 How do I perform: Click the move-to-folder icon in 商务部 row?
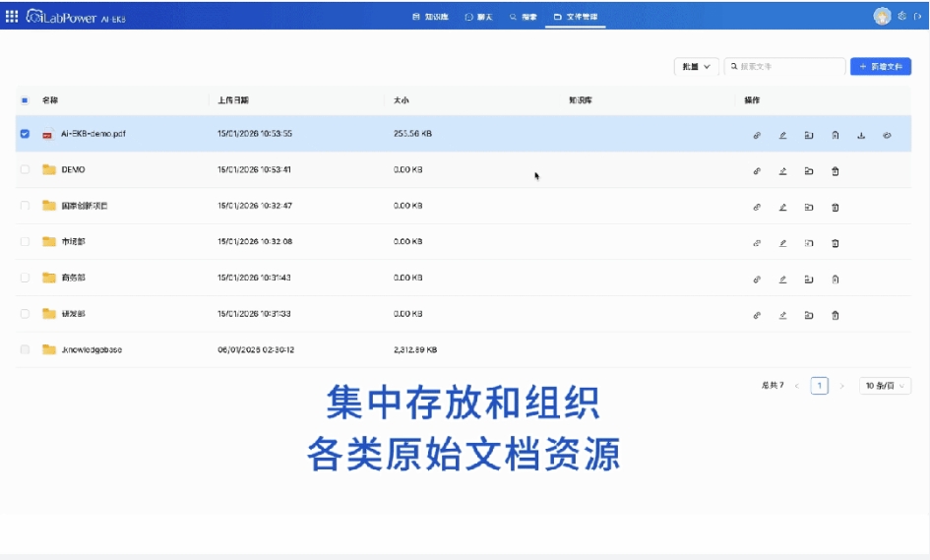(809, 280)
